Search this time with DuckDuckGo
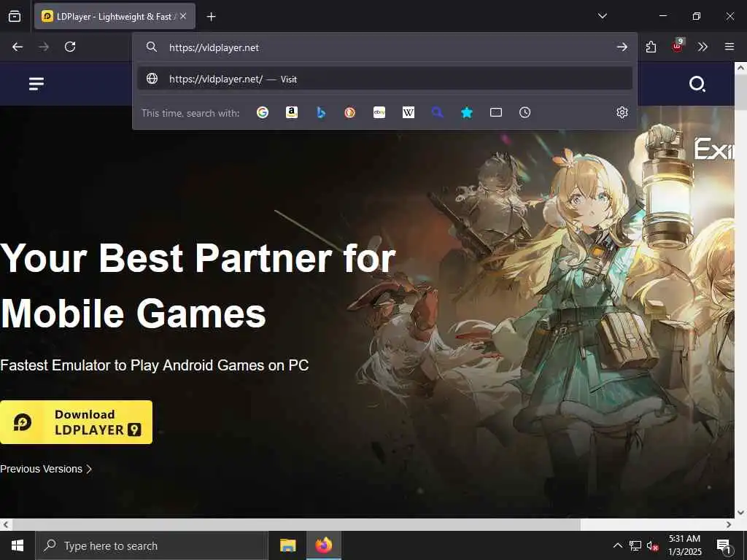The height and width of the screenshot is (560, 747). point(350,112)
